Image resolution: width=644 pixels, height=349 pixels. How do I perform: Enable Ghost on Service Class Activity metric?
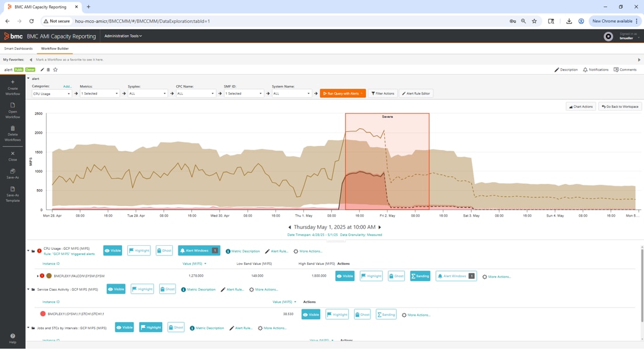tap(167, 289)
